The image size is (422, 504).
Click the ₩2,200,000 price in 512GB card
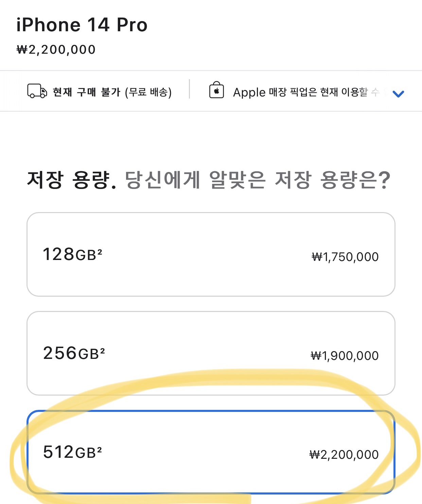344,455
